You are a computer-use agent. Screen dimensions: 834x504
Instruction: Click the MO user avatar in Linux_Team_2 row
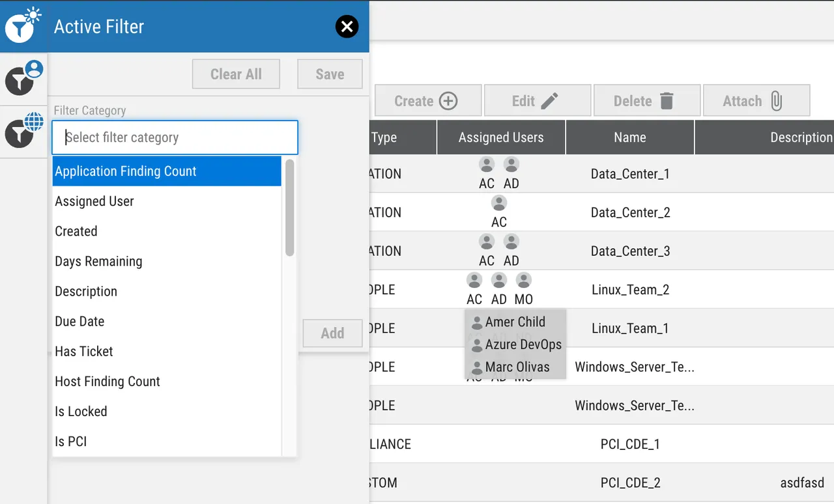(x=524, y=281)
